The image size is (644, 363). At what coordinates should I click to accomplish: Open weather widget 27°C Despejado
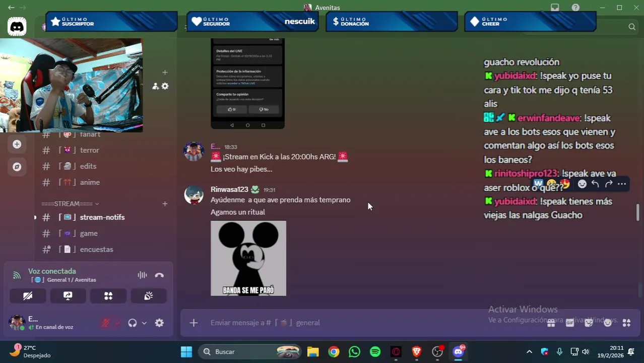(31, 352)
